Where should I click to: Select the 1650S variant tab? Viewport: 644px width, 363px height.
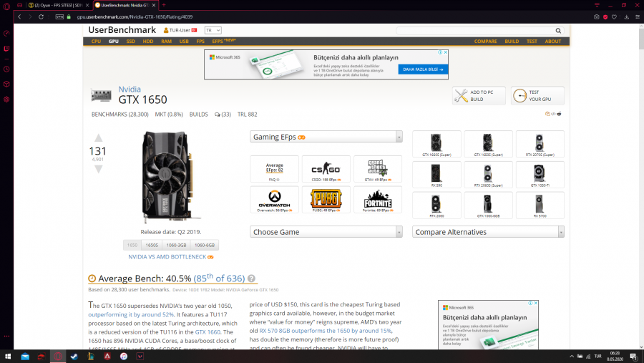(x=152, y=245)
